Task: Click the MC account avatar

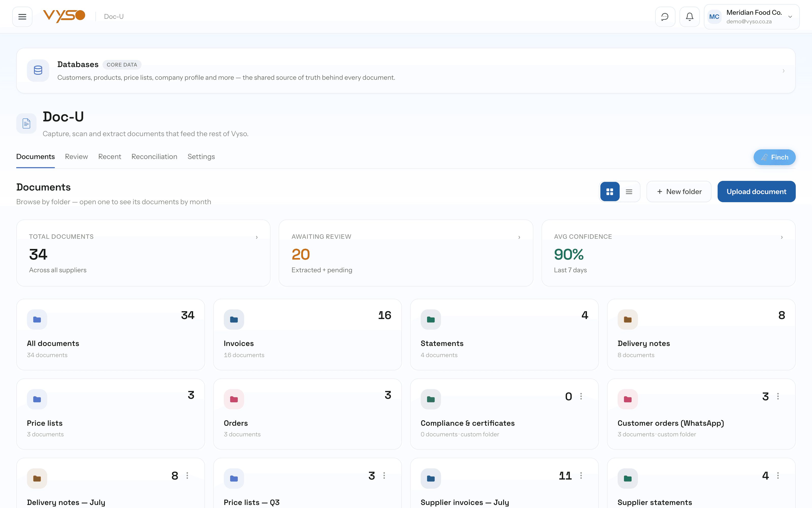Action: pyautogui.click(x=714, y=17)
